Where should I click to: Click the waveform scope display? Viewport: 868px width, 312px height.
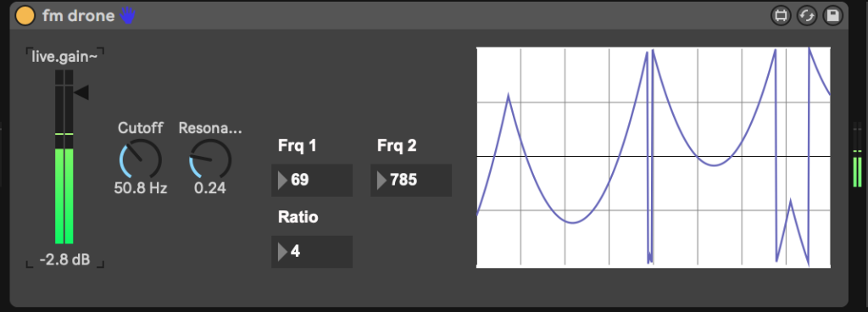pos(654,158)
